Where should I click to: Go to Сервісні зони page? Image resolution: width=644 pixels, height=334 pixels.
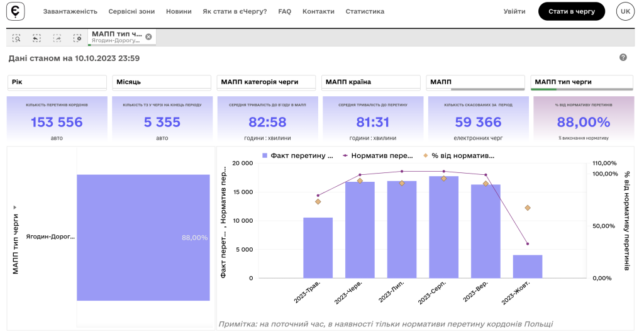tap(131, 11)
